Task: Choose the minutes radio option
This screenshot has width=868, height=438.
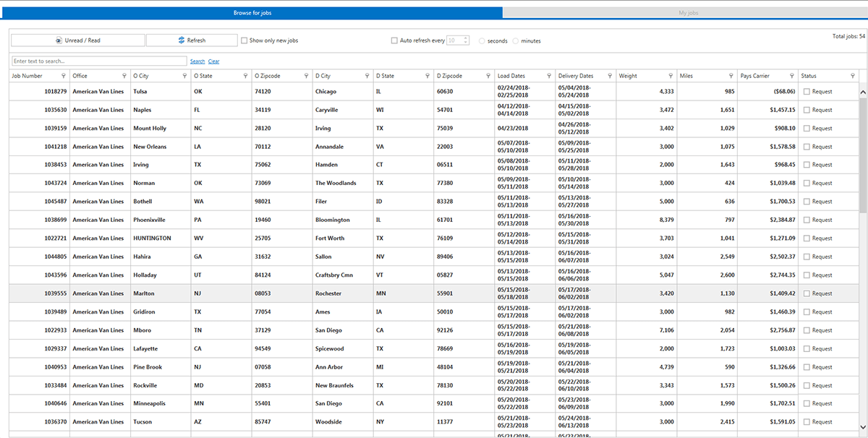Action: click(x=516, y=41)
